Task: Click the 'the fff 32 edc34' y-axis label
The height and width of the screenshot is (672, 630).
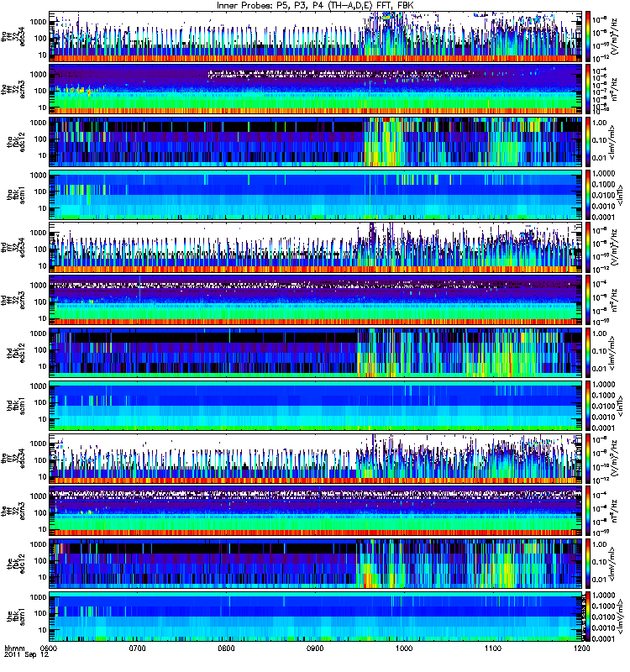Action: [x=13, y=459]
